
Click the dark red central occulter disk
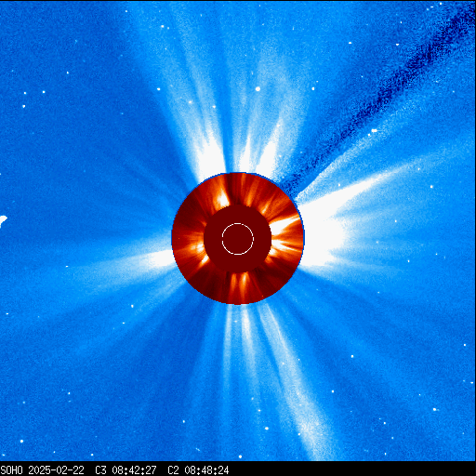coord(238,239)
